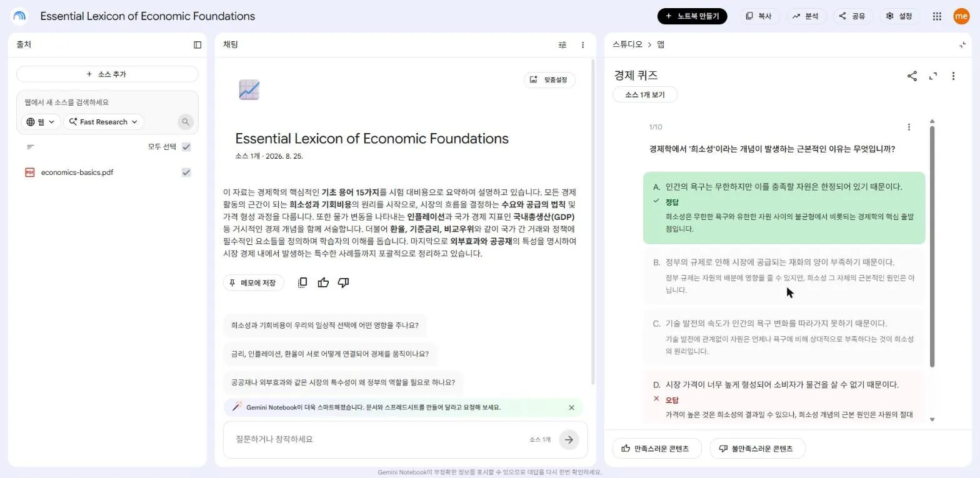Click 메모에 저장 button
Viewport: 980px width, 478px height.
click(253, 283)
